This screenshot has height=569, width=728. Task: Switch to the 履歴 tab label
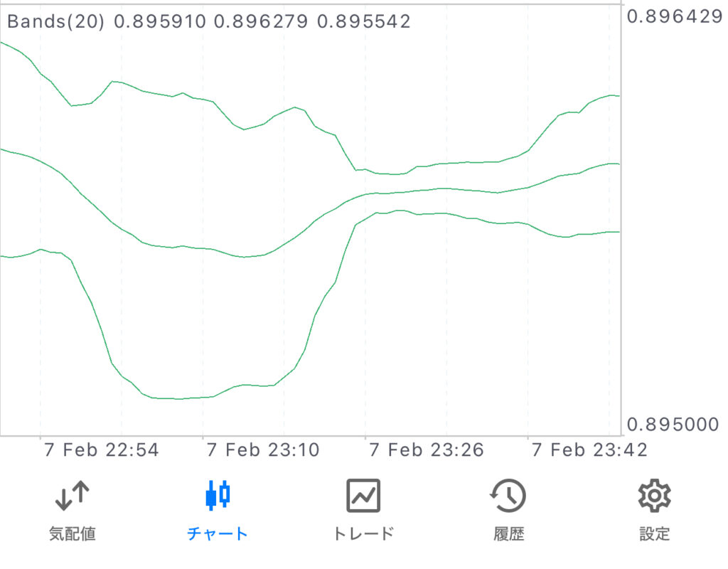pos(509,533)
